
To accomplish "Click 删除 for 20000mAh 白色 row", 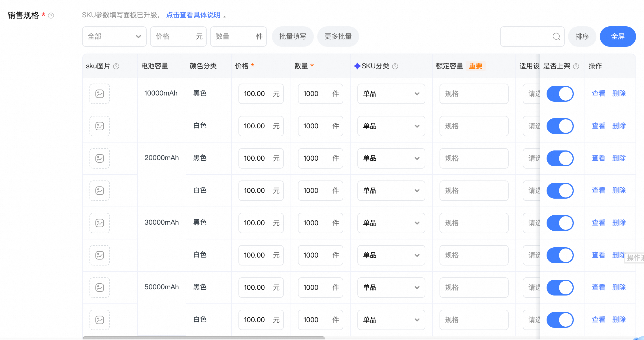I will (x=619, y=190).
